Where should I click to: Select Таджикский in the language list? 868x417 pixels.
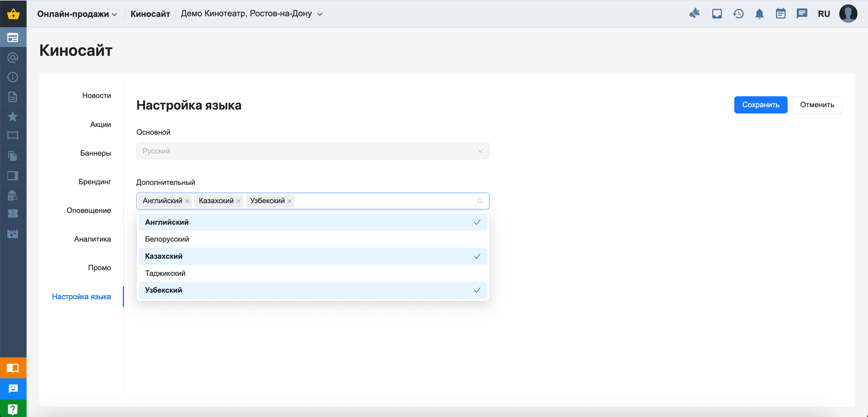(312, 273)
